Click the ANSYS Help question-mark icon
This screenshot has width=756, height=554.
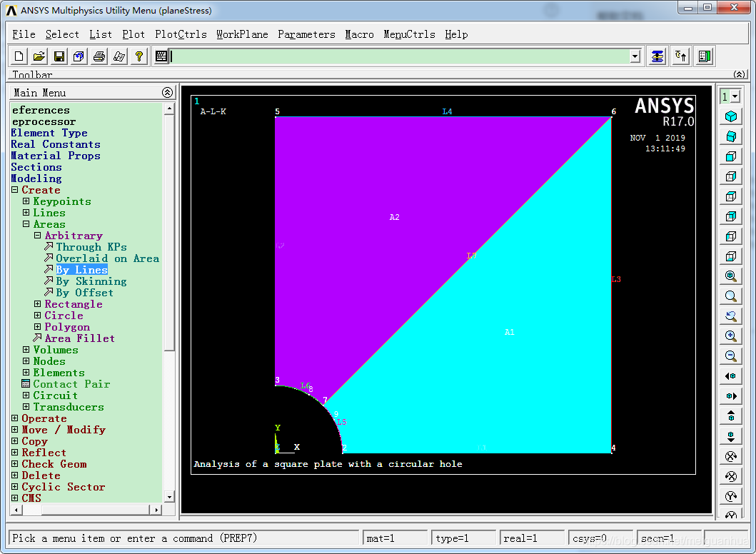tap(139, 56)
